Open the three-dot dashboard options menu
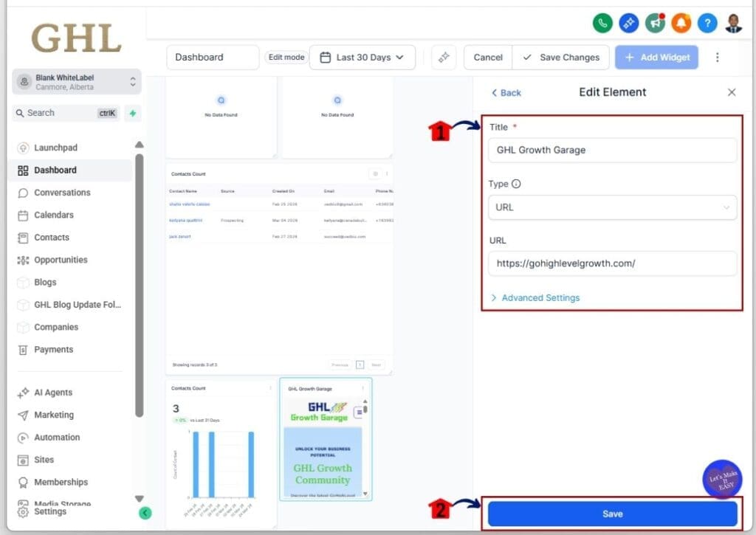Image resolution: width=756 pixels, height=535 pixels. click(717, 58)
